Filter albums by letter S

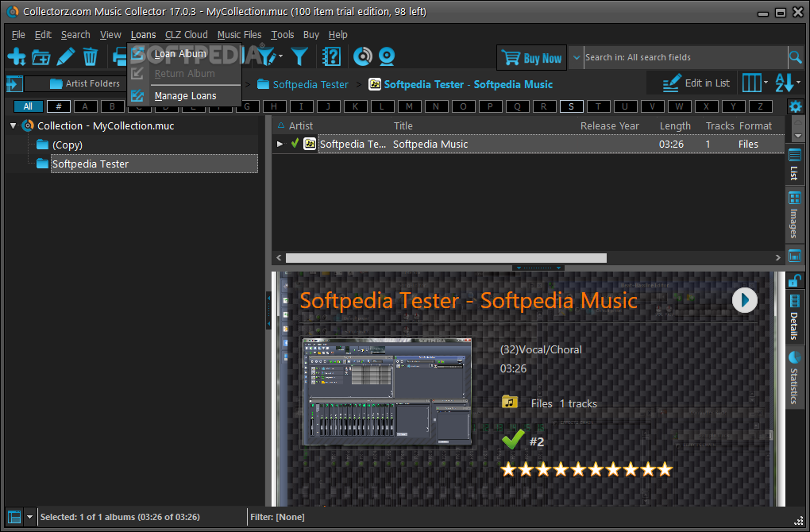point(571,106)
